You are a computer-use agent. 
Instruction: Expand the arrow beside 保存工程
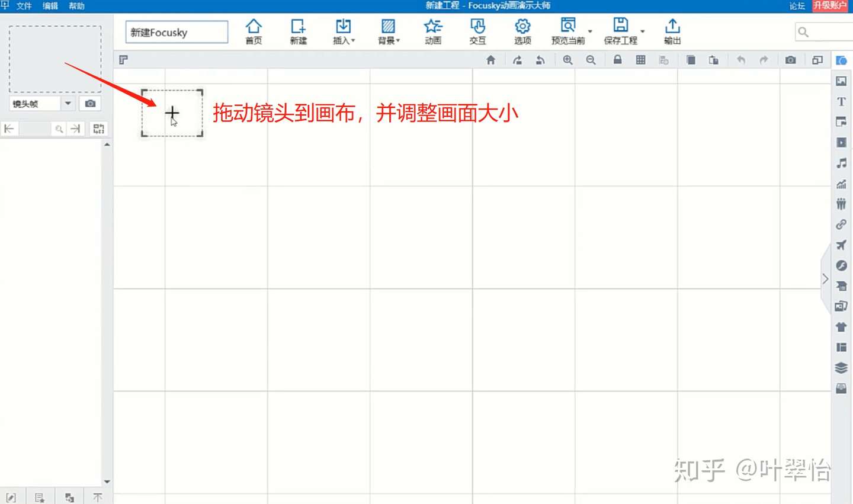(643, 31)
